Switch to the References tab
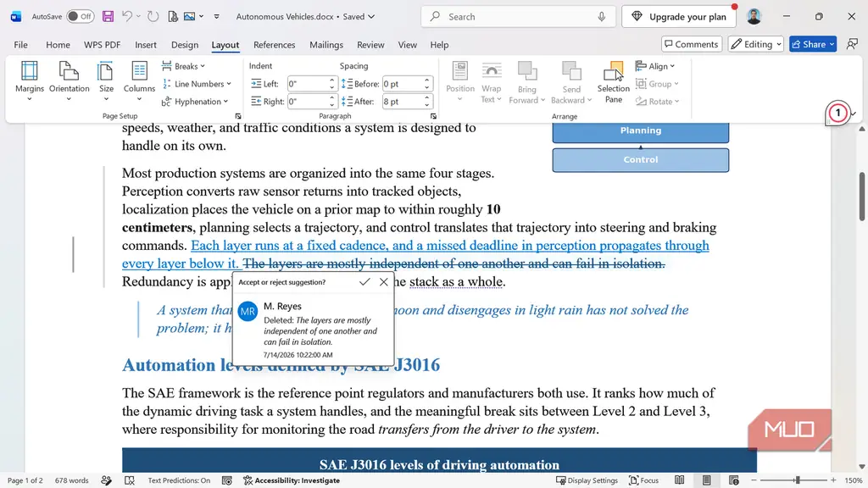The height and width of the screenshot is (488, 868). coord(274,45)
